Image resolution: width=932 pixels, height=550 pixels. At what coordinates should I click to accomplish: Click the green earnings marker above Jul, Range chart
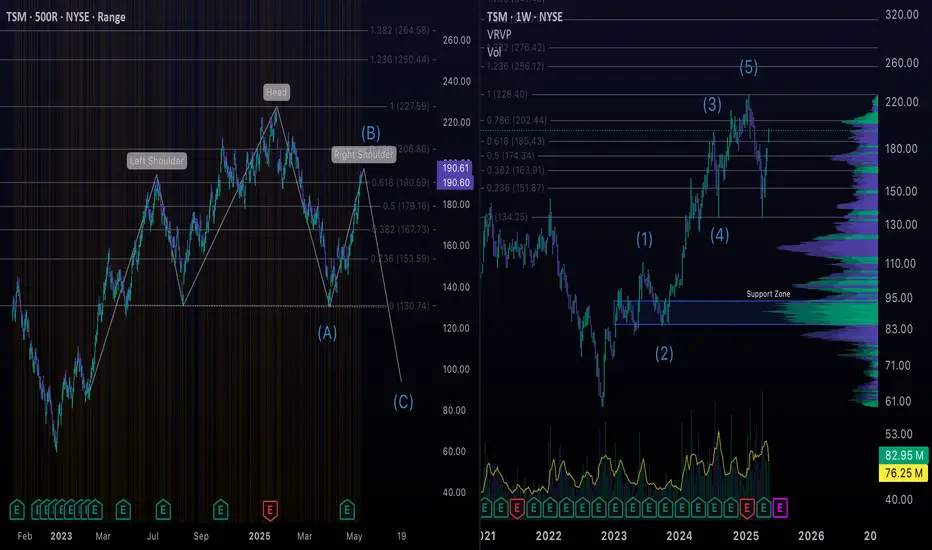pyautogui.click(x=163, y=510)
